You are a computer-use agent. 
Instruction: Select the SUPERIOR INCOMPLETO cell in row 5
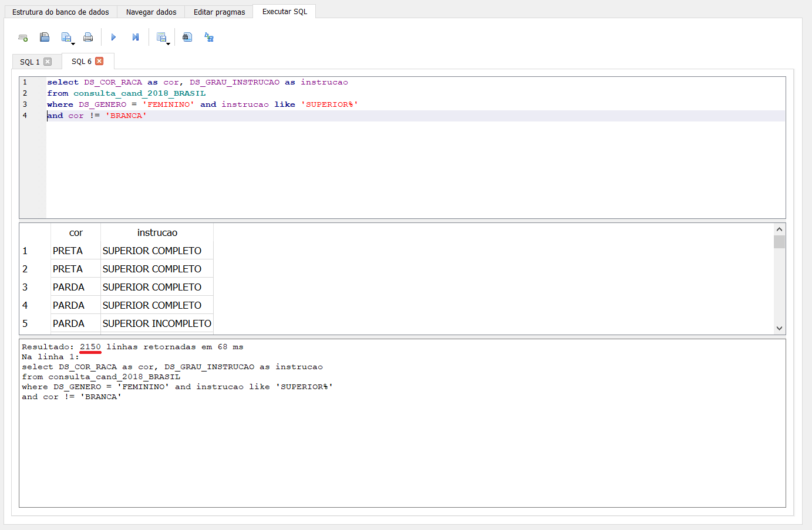tap(157, 323)
